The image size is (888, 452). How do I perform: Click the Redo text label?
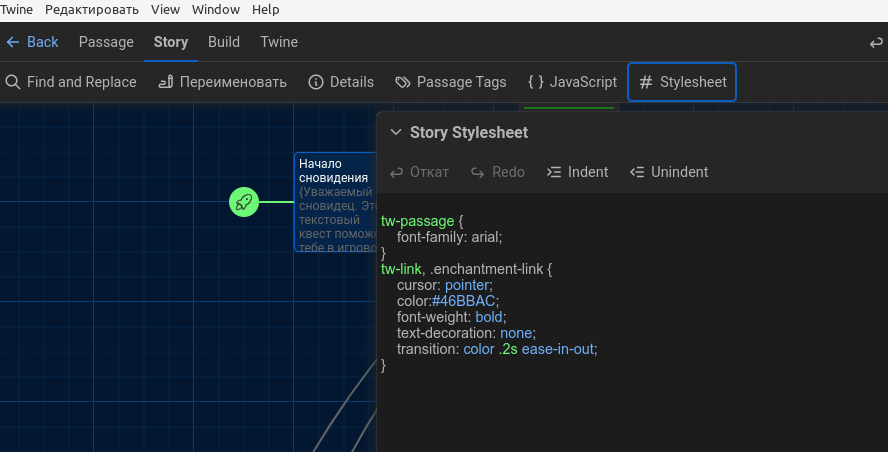coord(508,172)
